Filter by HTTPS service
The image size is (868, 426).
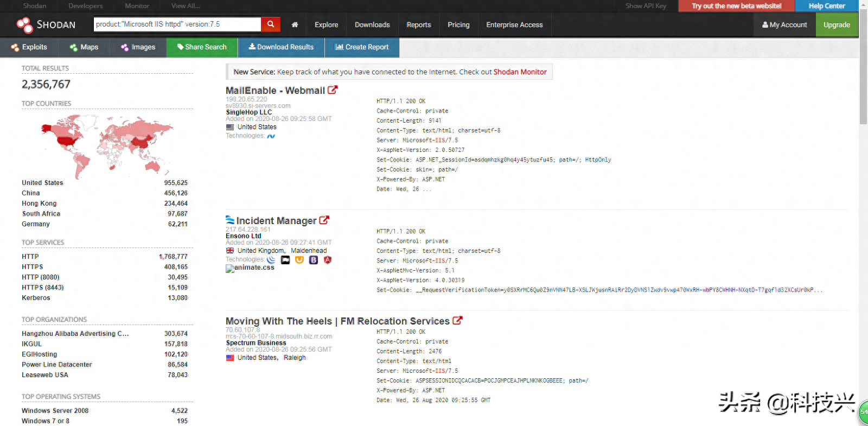(x=32, y=267)
